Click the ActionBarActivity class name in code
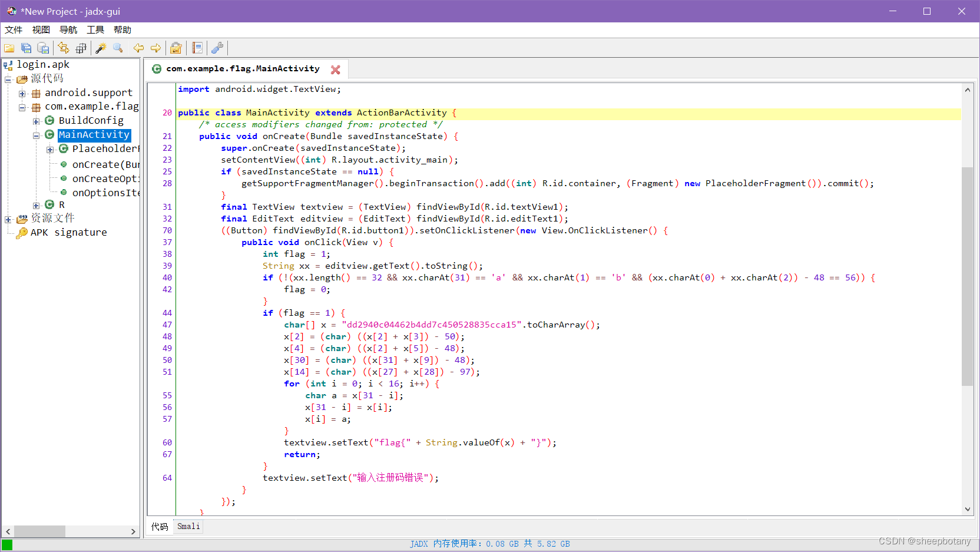 click(402, 113)
